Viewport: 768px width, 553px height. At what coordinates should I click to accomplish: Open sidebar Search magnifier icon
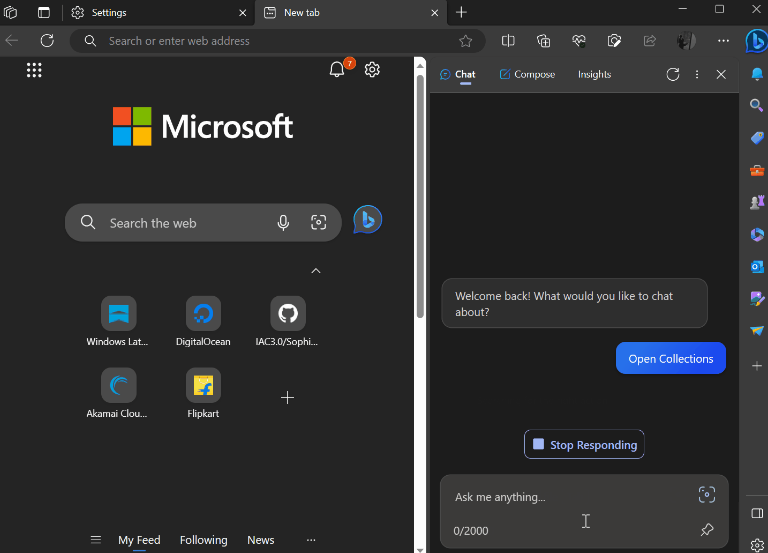pos(757,105)
